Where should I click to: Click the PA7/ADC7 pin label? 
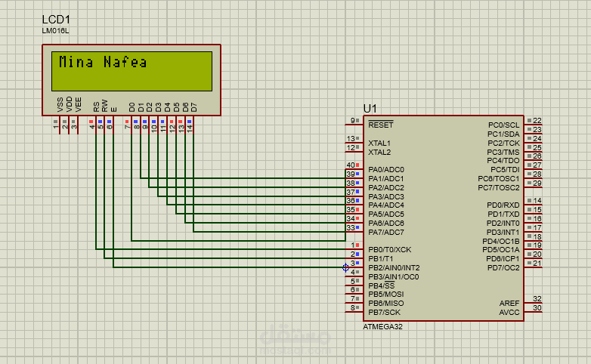(386, 232)
